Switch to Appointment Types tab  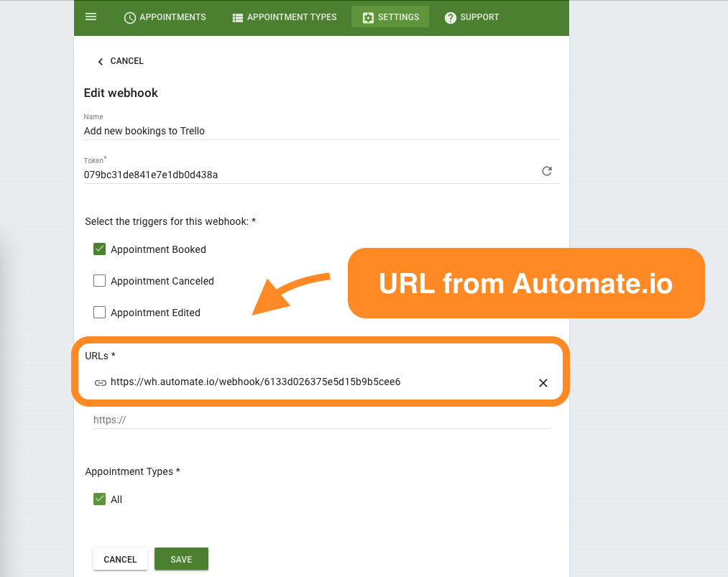click(x=285, y=17)
